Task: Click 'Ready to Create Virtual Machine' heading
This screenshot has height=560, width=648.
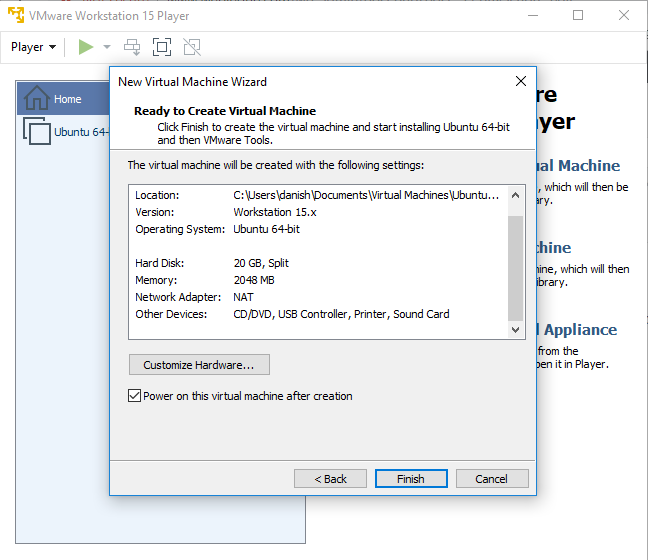Action: (225, 111)
